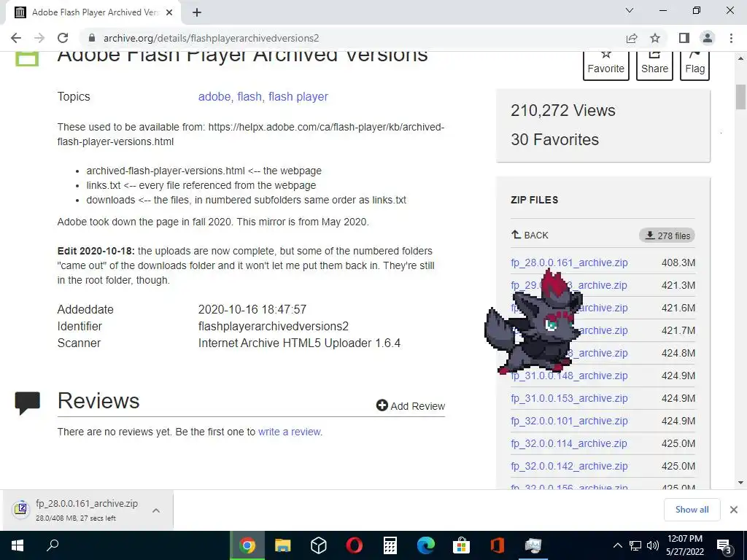
Task: Show hidden system tray icons
Action: (617, 545)
